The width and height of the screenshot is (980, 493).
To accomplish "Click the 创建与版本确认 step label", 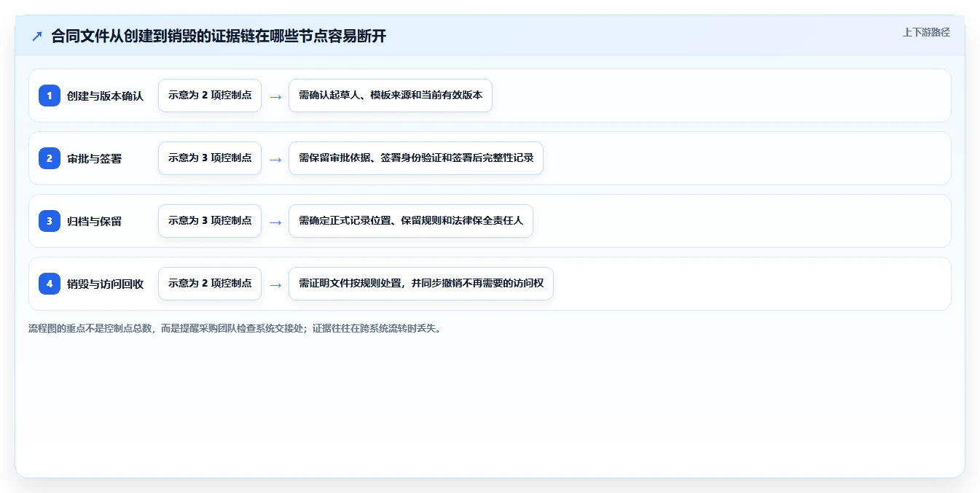I will click(x=105, y=96).
